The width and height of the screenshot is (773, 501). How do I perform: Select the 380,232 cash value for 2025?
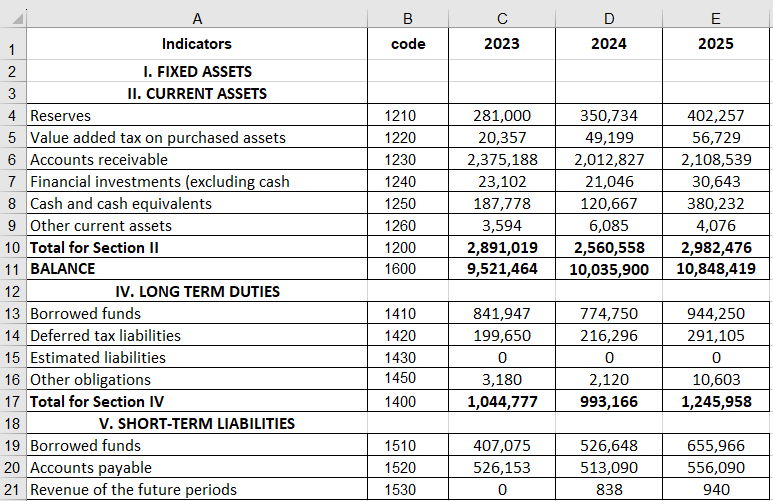pyautogui.click(x=716, y=203)
